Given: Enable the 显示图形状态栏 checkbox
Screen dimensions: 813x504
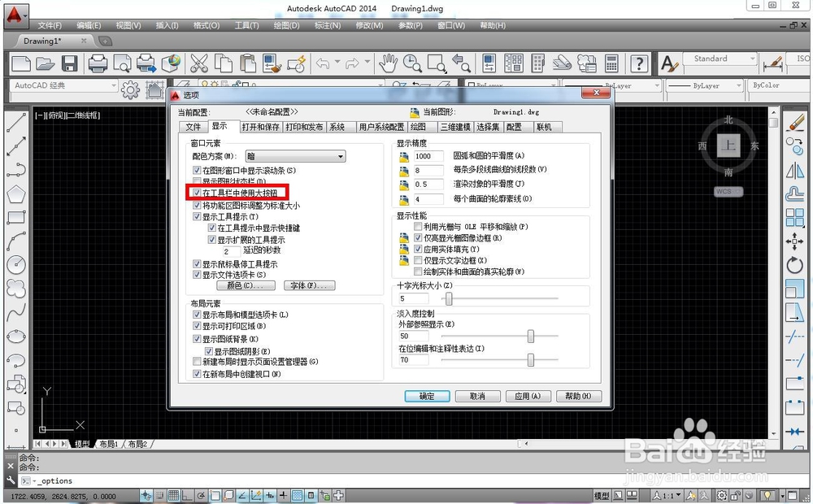Looking at the screenshot, I should coord(197,180).
